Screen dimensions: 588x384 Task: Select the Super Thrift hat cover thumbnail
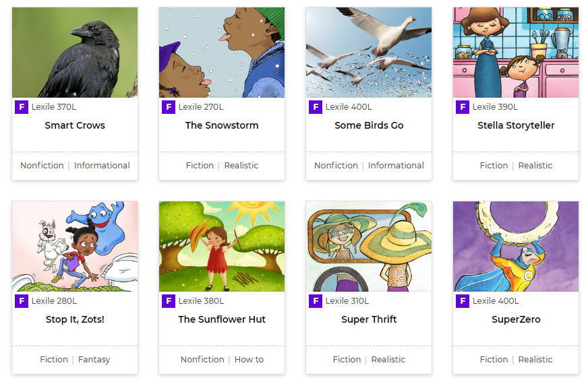(x=369, y=247)
